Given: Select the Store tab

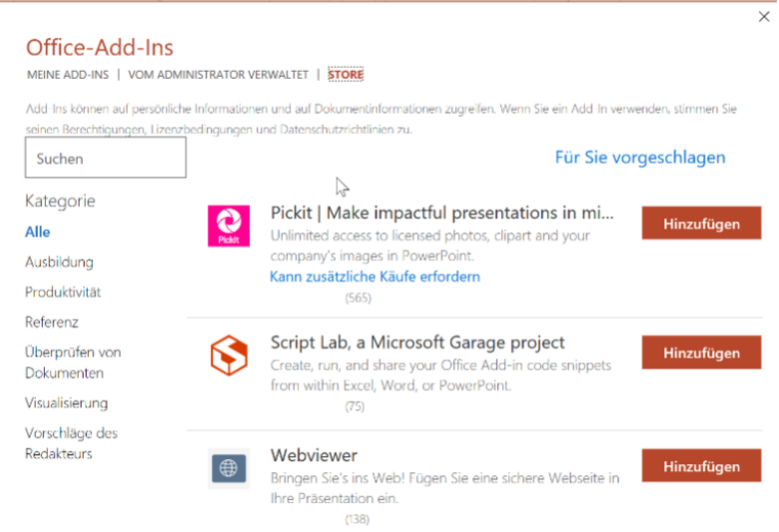Looking at the screenshot, I should pyautogui.click(x=346, y=75).
